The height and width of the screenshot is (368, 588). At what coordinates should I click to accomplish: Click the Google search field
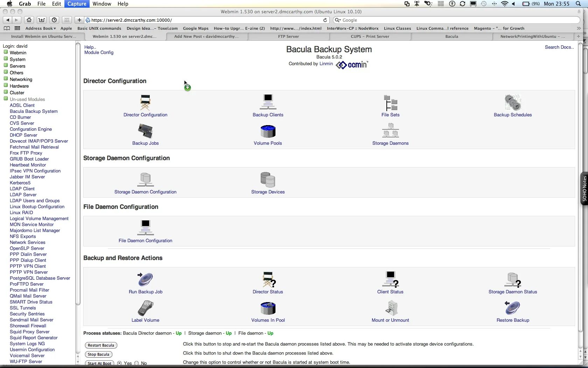coord(457,20)
